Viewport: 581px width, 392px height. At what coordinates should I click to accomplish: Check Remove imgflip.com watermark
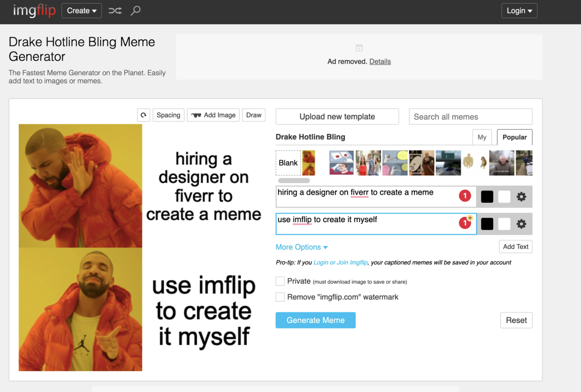point(280,297)
